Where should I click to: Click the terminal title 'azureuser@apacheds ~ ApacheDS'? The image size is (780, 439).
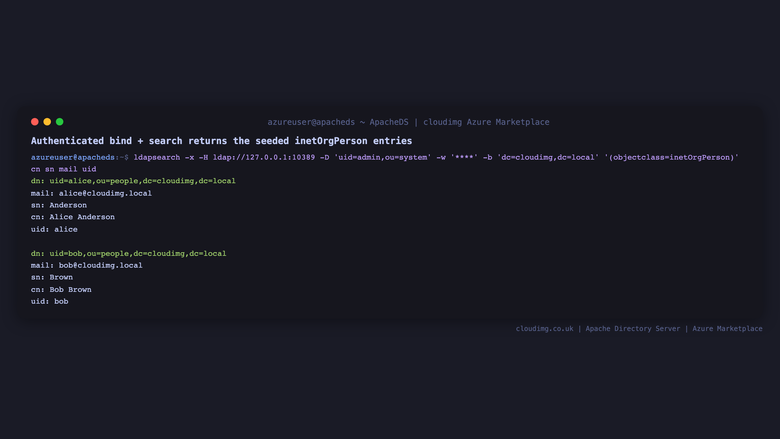click(338, 122)
